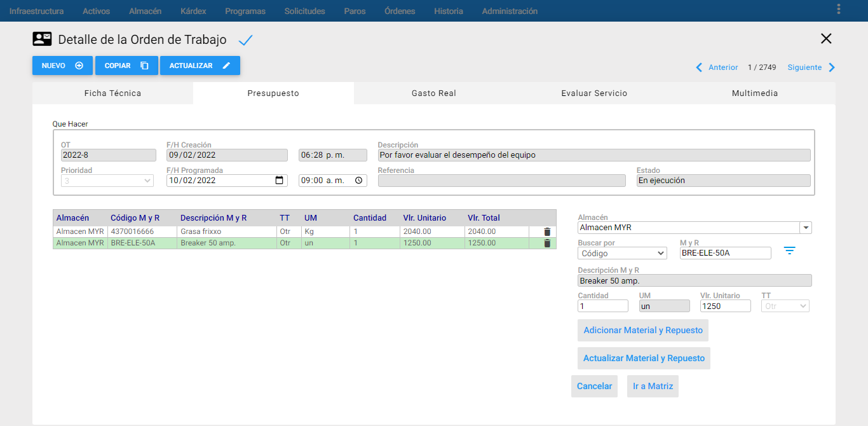Click the right chevron next to Siguiente
Screen dimensions: 868x426
[x=832, y=67]
